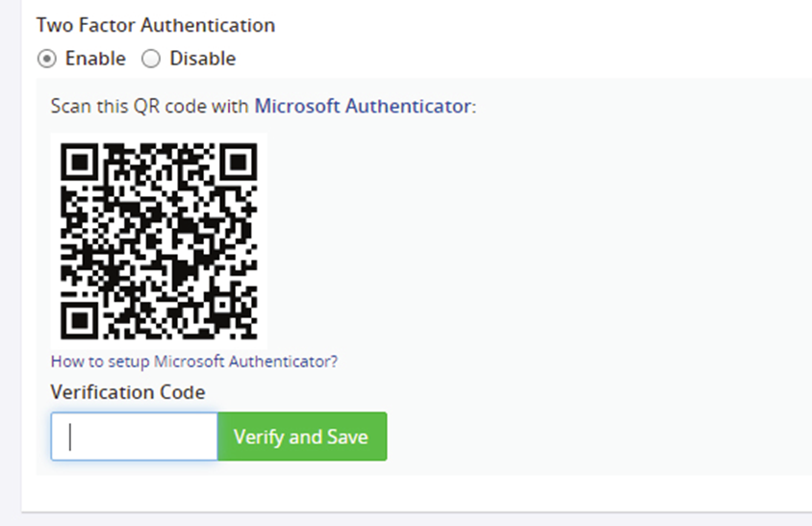Follow the authenticator setup instructions link

pos(194,361)
